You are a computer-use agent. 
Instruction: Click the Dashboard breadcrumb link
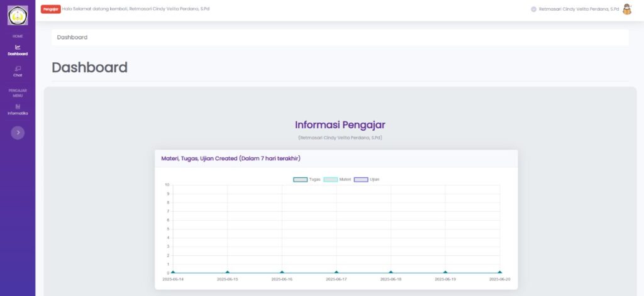coord(72,37)
